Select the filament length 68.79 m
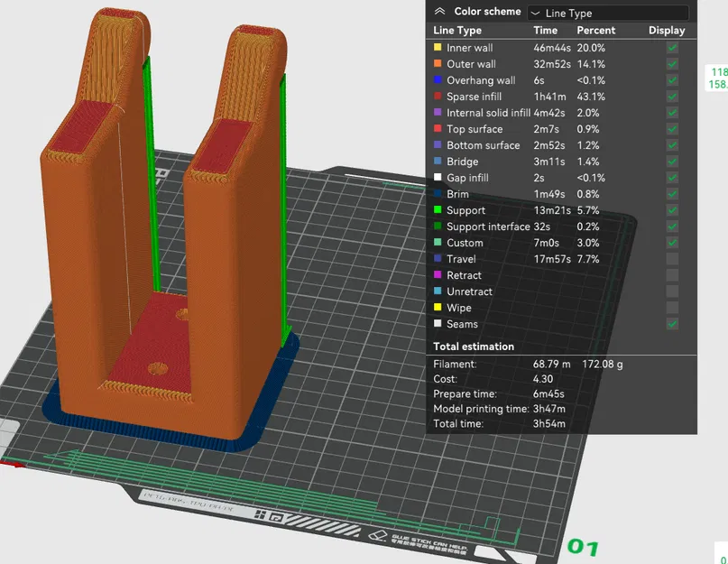The height and width of the screenshot is (564, 728). (551, 365)
